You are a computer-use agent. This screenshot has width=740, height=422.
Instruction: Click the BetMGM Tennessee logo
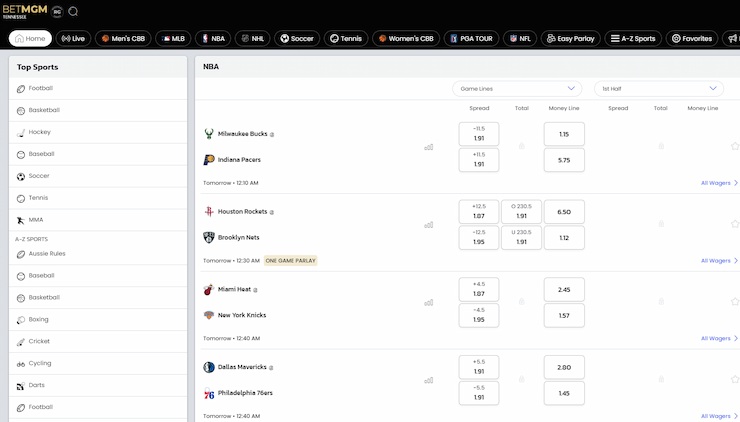25,11
